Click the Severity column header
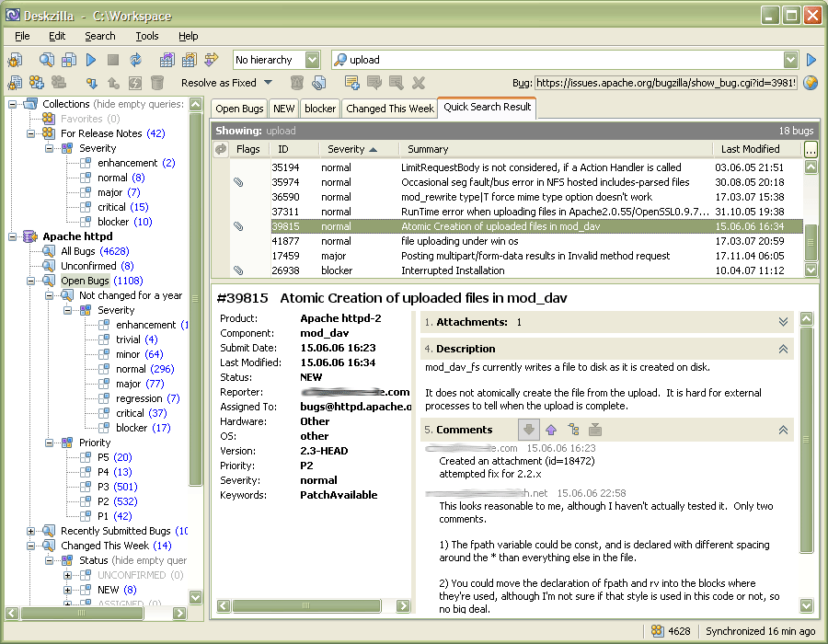The width and height of the screenshot is (828, 644). [346, 149]
